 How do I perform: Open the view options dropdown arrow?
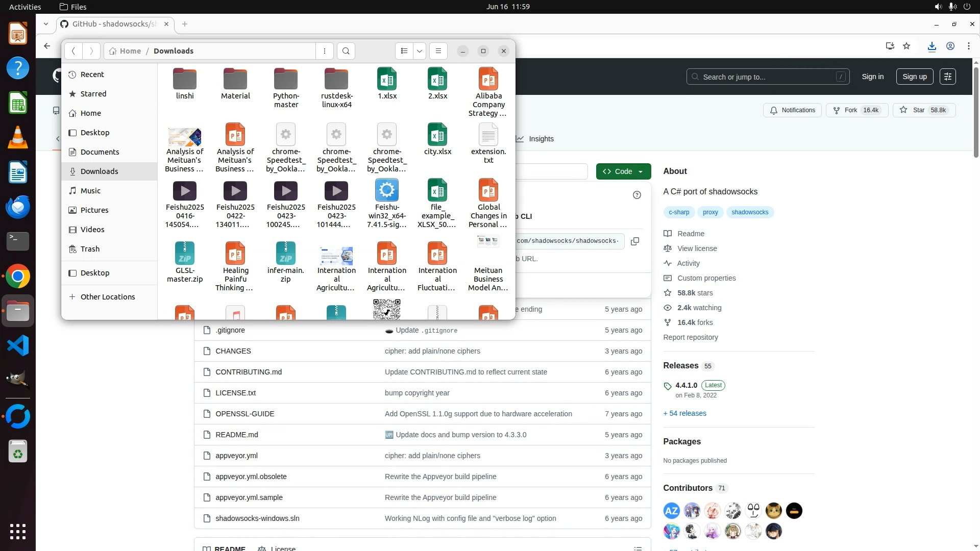coord(420,51)
